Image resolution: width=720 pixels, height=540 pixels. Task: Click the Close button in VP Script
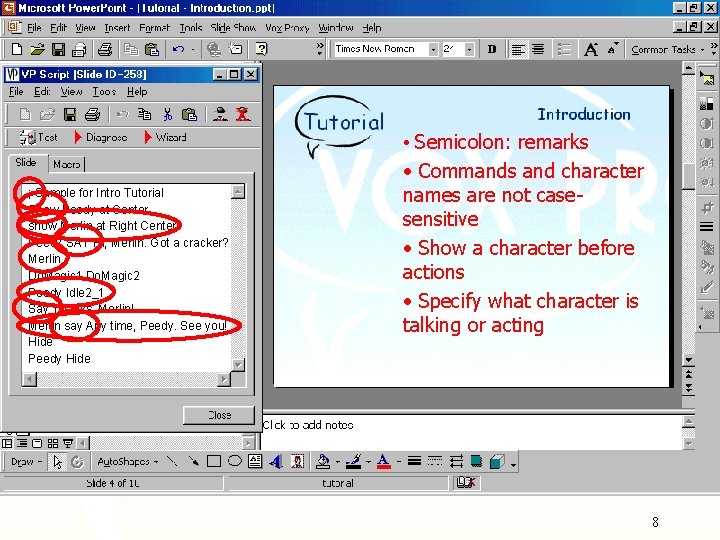click(219, 415)
